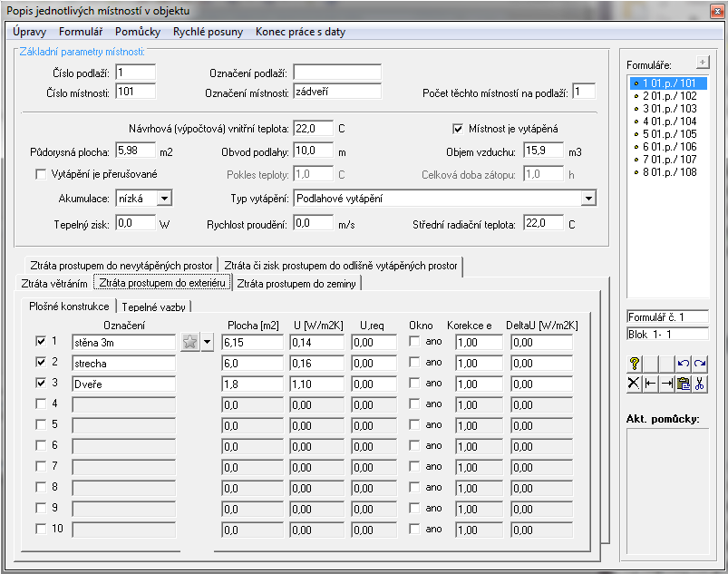Image resolution: width=728 pixels, height=574 pixels.
Task: Click the Půdorysná plocha field 5,98
Action: tap(136, 151)
